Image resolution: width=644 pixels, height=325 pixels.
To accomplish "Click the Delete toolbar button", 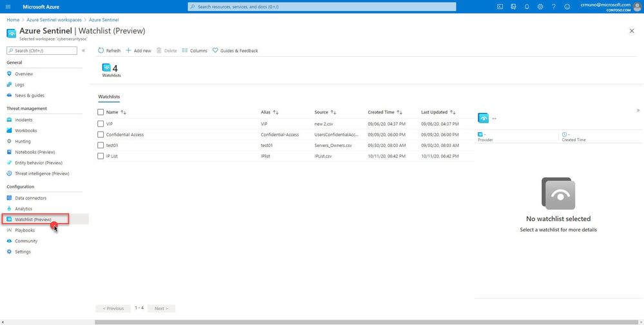I will pos(167,50).
